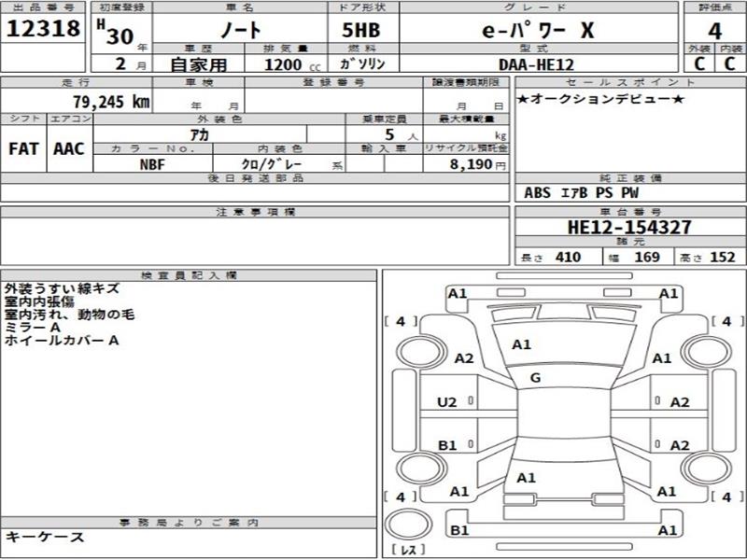Click the model code DAA-HE12
Image resolution: width=747 pixels, height=560 pixels.
tap(536, 64)
